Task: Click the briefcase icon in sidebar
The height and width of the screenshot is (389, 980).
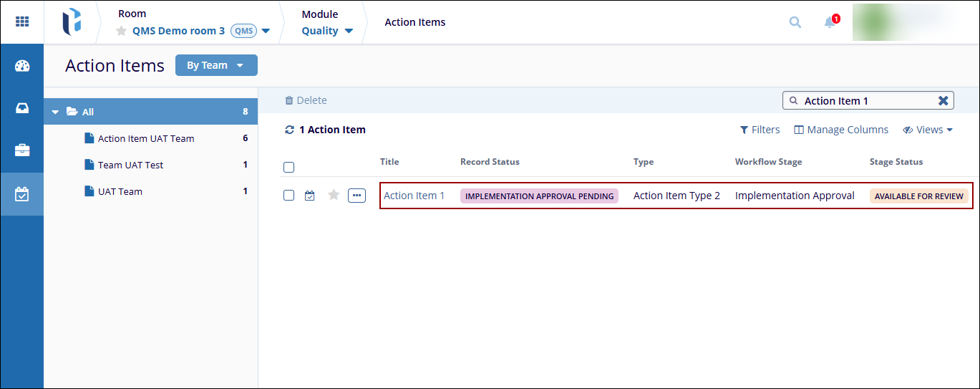Action: tap(22, 150)
